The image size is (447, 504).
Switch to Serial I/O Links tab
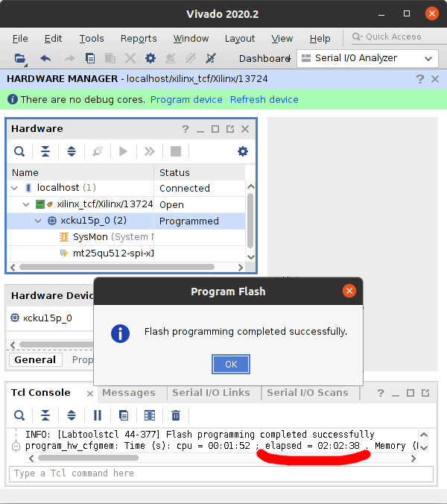[x=211, y=393]
